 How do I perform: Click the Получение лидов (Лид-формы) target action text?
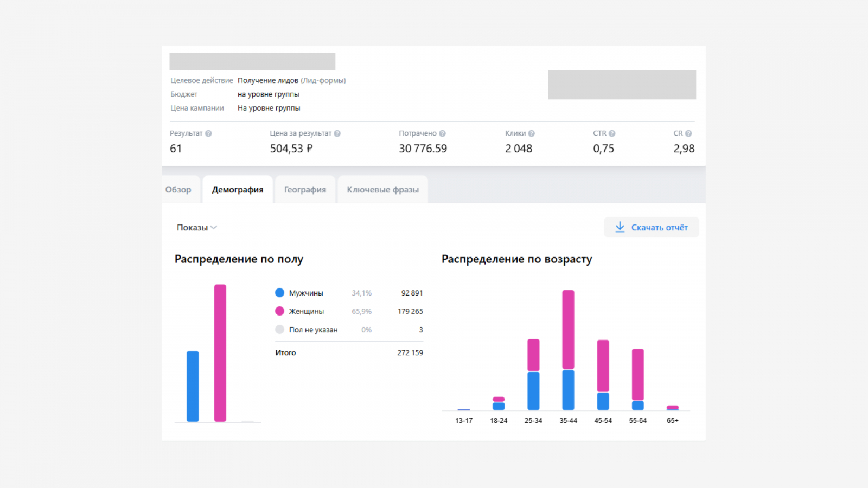point(292,80)
